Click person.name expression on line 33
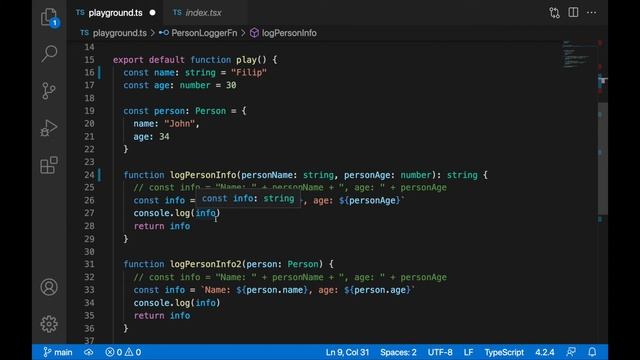This screenshot has width=640, height=360. (274, 290)
